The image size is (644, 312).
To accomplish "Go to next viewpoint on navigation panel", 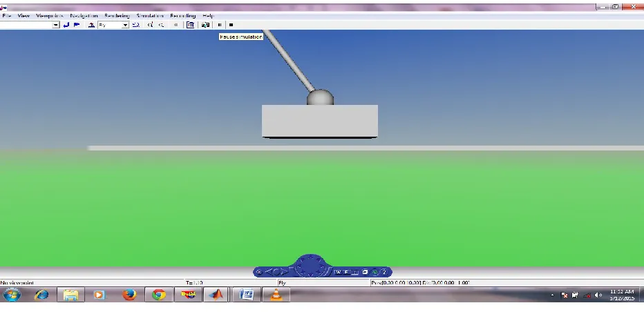I will tap(284, 272).
